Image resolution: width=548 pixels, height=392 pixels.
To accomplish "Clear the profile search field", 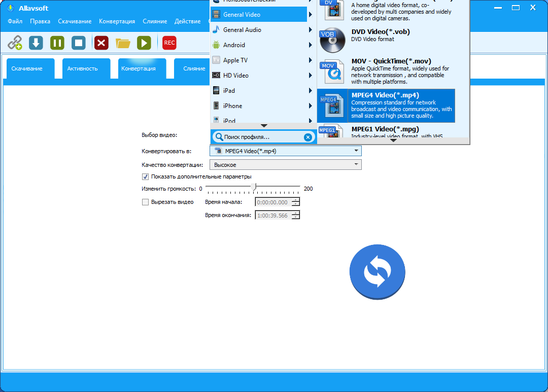I will point(308,137).
